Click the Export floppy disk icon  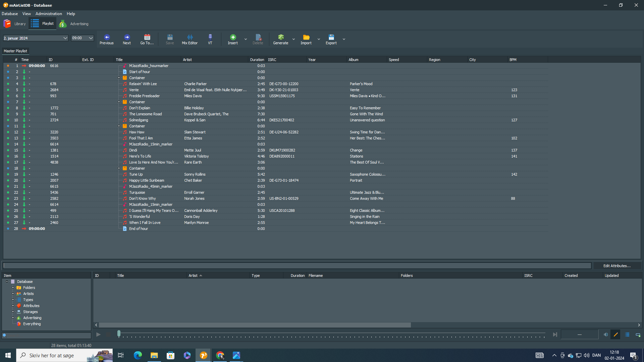(331, 37)
